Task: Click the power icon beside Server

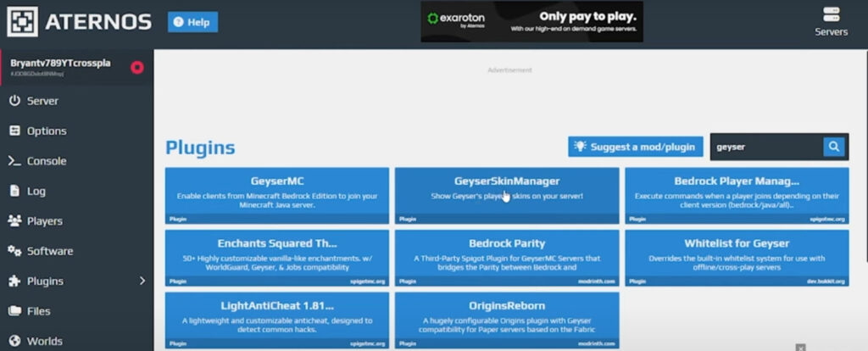Action: [15, 101]
